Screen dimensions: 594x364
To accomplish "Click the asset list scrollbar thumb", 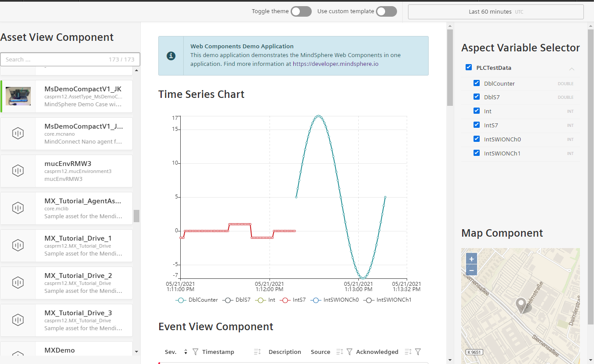I will pyautogui.click(x=136, y=216).
